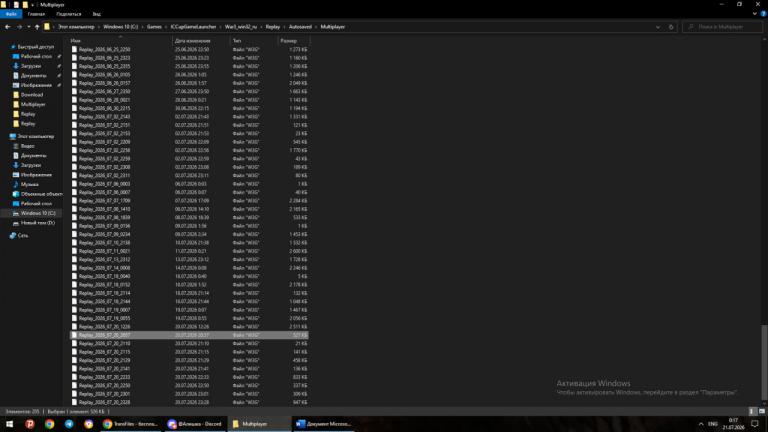Switch to the TransFiles Chrome window
768x432 pixels.
coord(130,424)
